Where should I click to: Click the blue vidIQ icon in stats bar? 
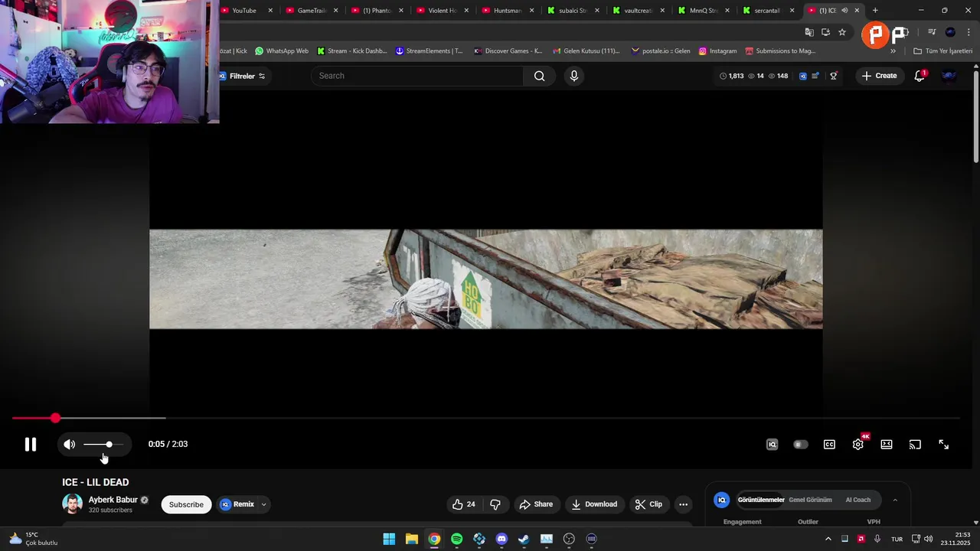[x=803, y=76]
